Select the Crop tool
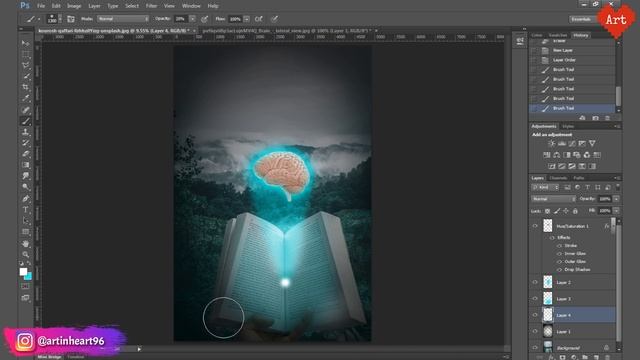Viewport: 640px width, 360px height. [x=26, y=87]
